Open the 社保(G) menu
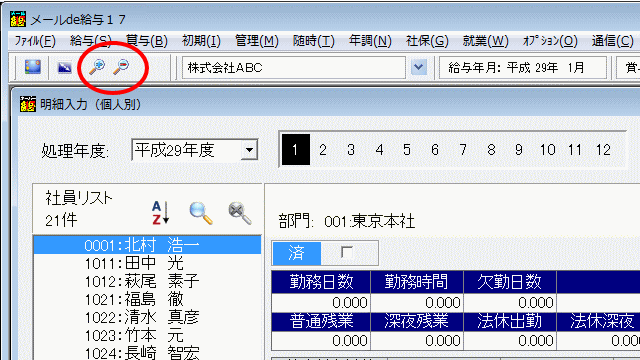 (x=427, y=41)
